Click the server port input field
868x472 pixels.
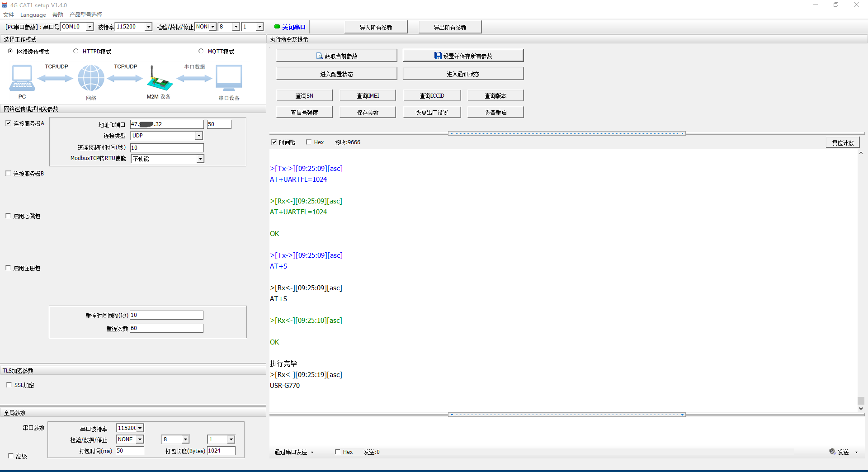[219, 124]
